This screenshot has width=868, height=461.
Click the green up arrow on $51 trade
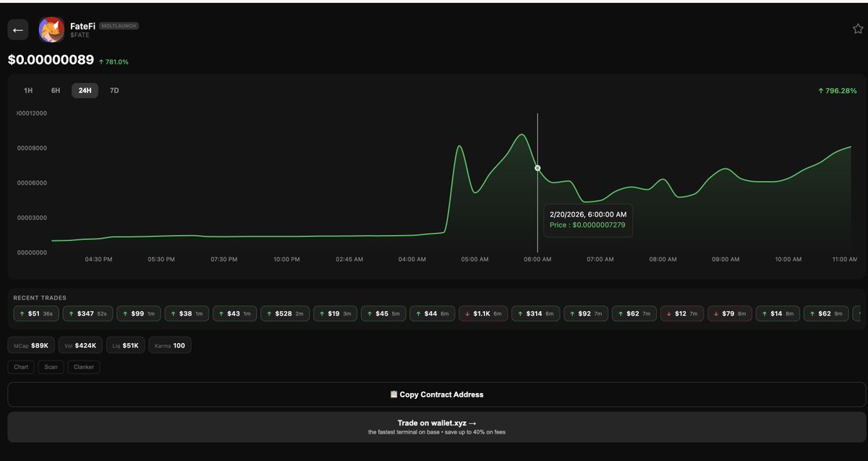(23, 313)
